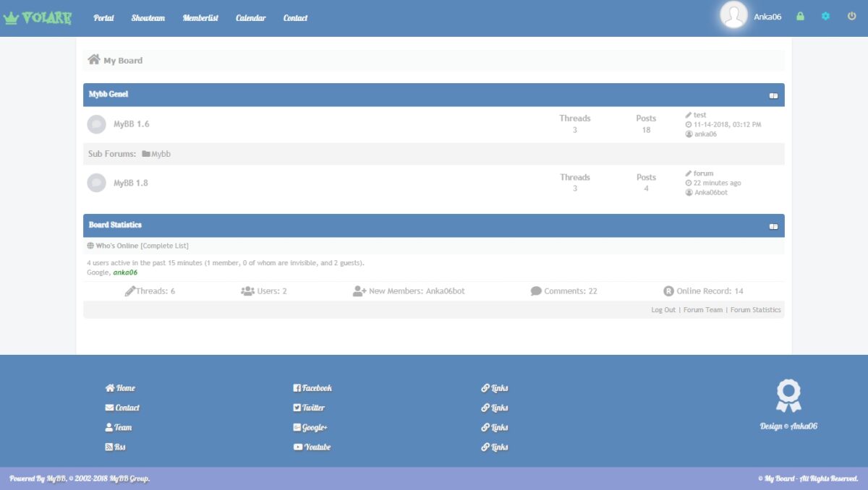Click the Forum Statistics link
Image resolution: width=868 pixels, height=490 pixels.
tap(755, 309)
